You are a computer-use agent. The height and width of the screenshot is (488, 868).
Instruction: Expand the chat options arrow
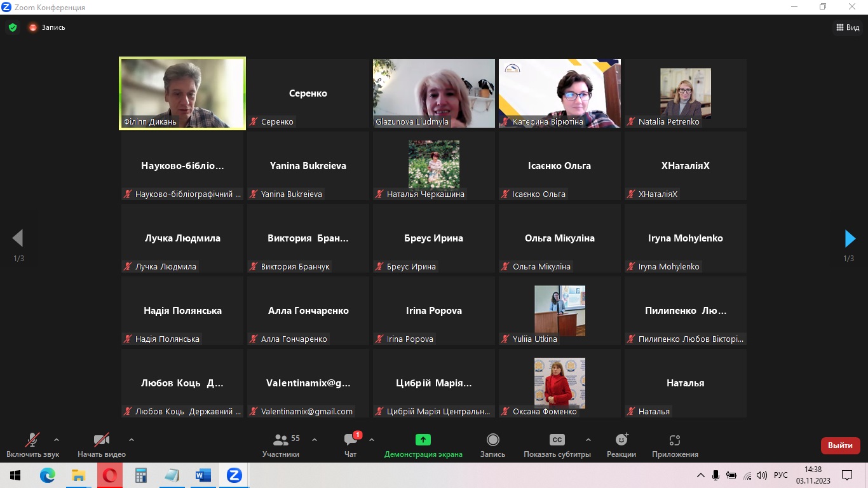372,440
